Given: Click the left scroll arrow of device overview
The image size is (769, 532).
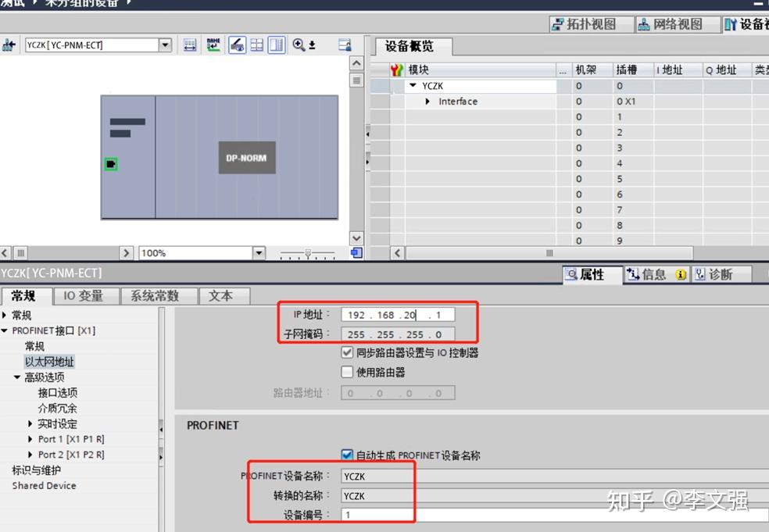Looking at the screenshot, I should pyautogui.click(x=397, y=253).
